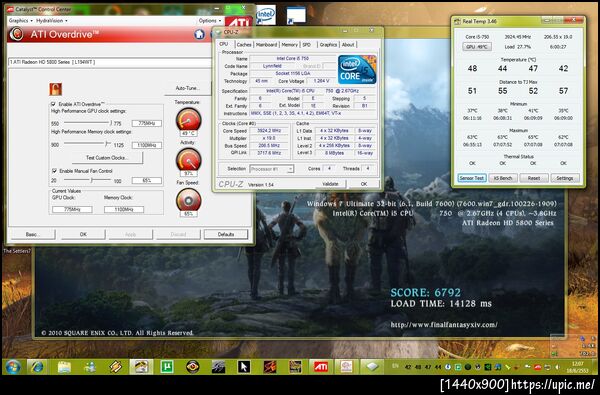Open the Options dropdown in Catalyst
The height and width of the screenshot is (395, 600).
pyautogui.click(x=210, y=20)
